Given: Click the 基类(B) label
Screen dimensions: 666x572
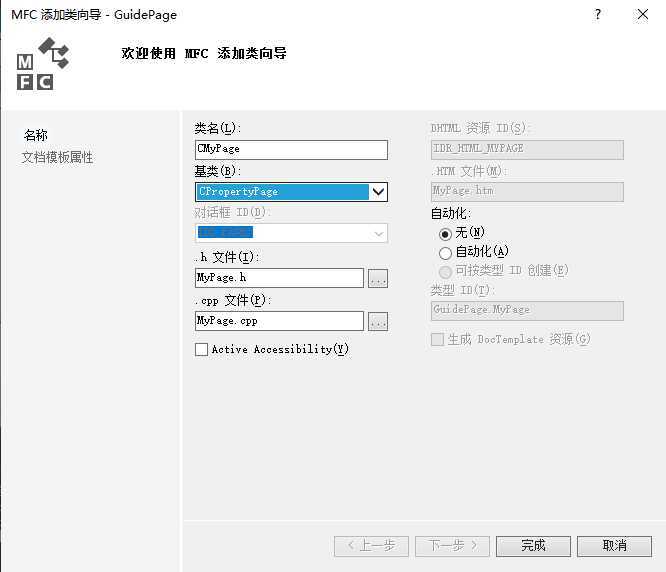Looking at the screenshot, I should point(217,171).
